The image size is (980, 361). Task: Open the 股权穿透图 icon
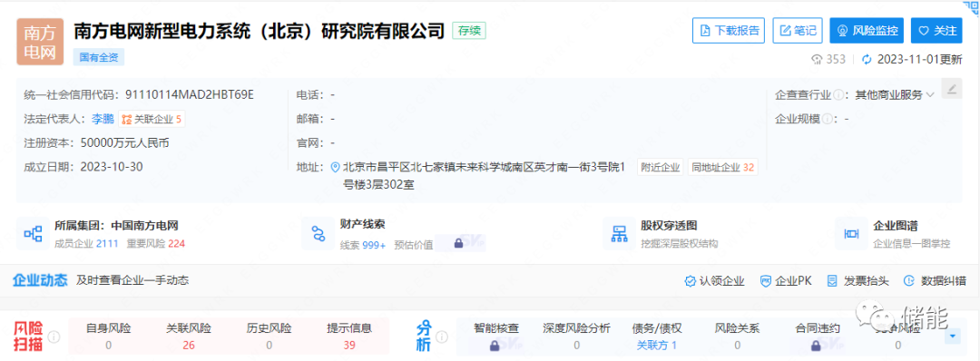pyautogui.click(x=620, y=234)
